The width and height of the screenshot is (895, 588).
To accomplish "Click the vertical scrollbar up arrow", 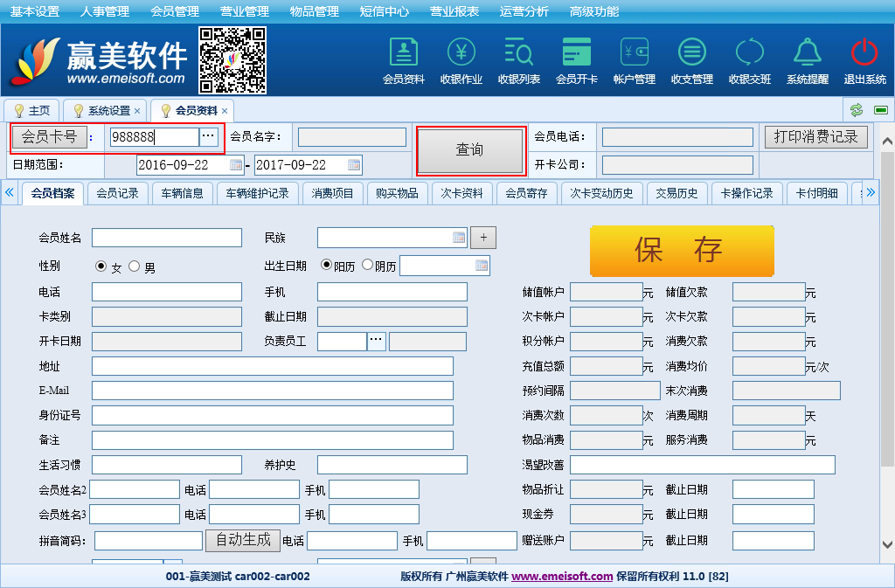I will (x=886, y=141).
